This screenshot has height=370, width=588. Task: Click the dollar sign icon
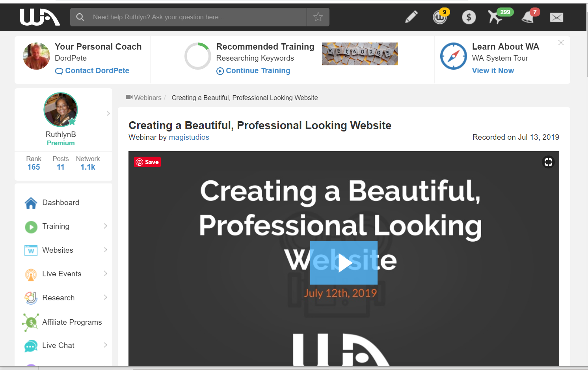click(x=469, y=17)
